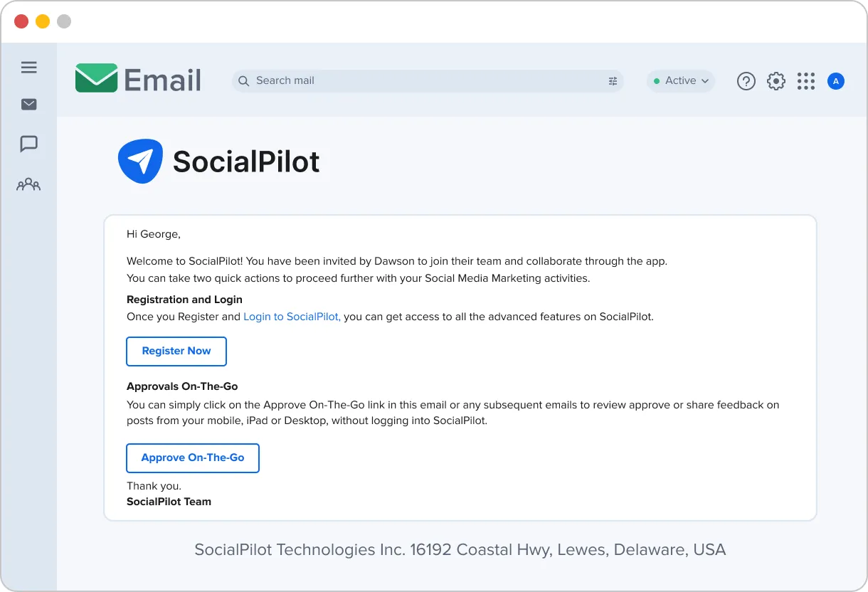This screenshot has height=592, width=868.
Task: Click the 'Approvals On-The-Go' heading
Action: [x=182, y=386]
